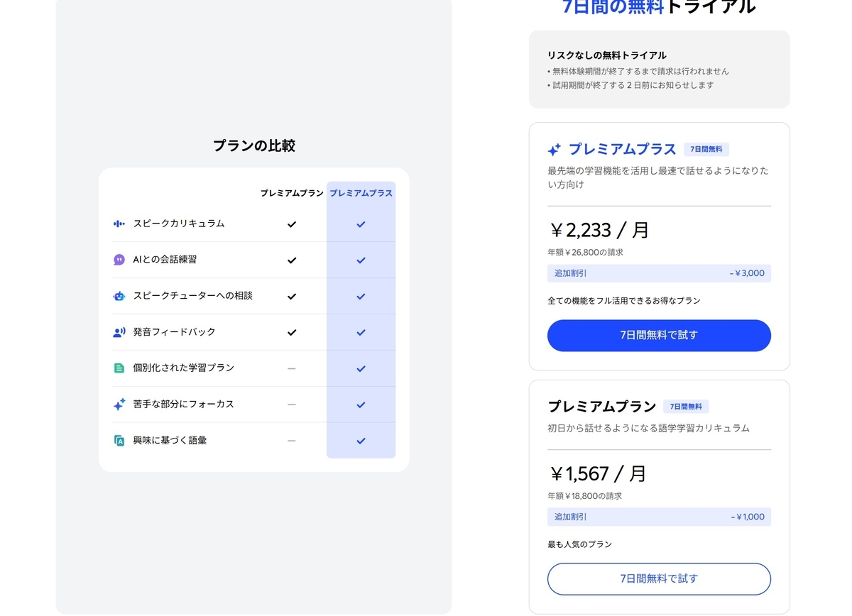Click the outlined 7日間無料で試す button for プレミアムプラン
The width and height of the screenshot is (852, 616).
659,578
